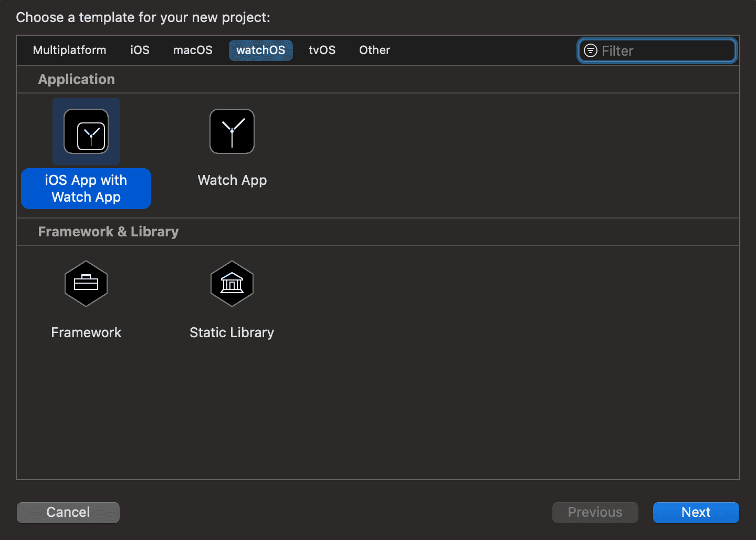This screenshot has width=756, height=540.
Task: Open the macOS templates tab
Action: point(193,50)
